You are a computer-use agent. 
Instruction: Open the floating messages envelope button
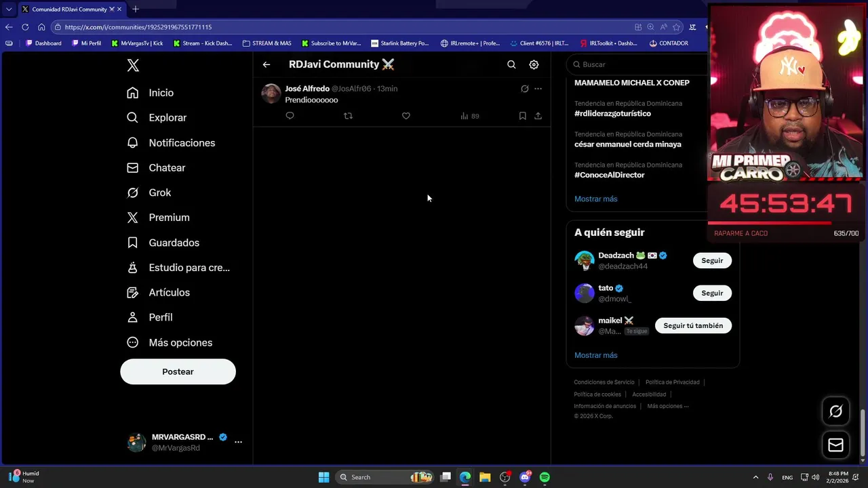click(835, 445)
